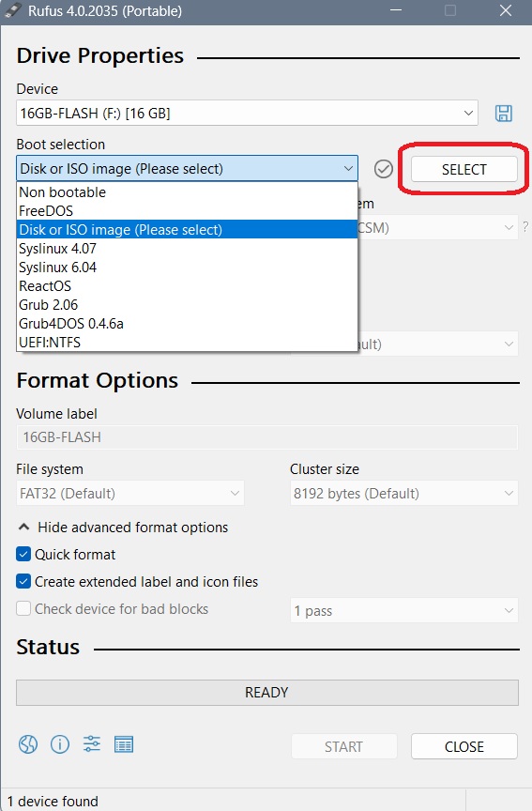Open the File system dropdown
532x811 pixels.
[x=130, y=494]
